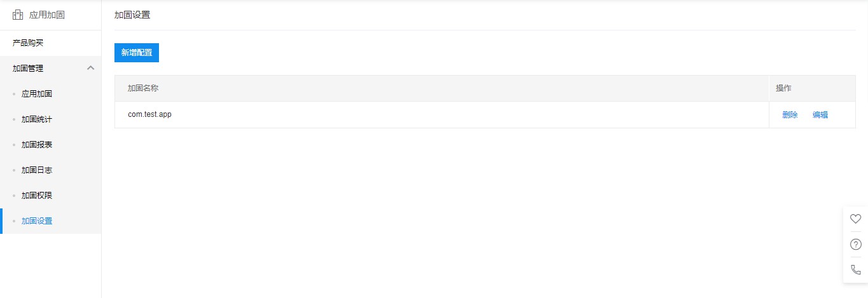Click the phone contact icon
Image resolution: width=868 pixels, height=298 pixels.
855,269
